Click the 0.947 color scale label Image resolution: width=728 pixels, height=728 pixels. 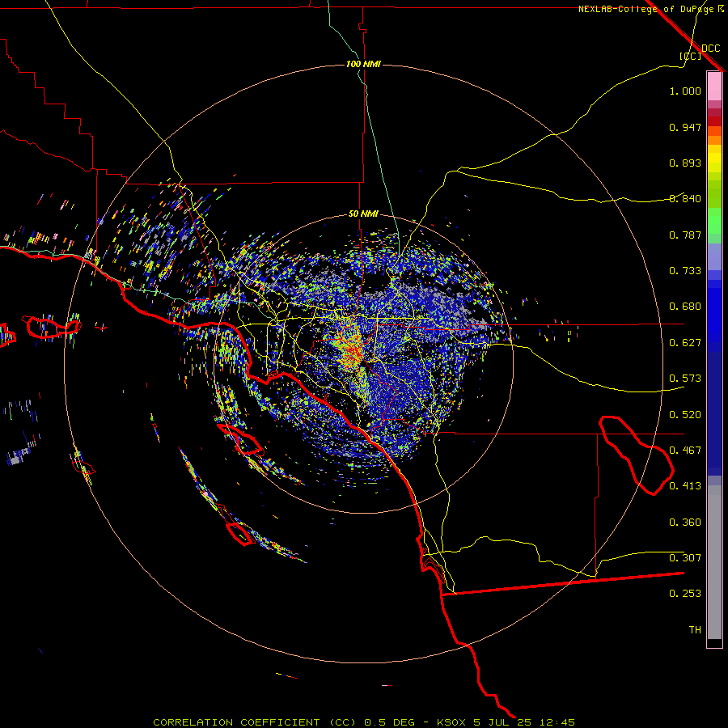(685, 127)
